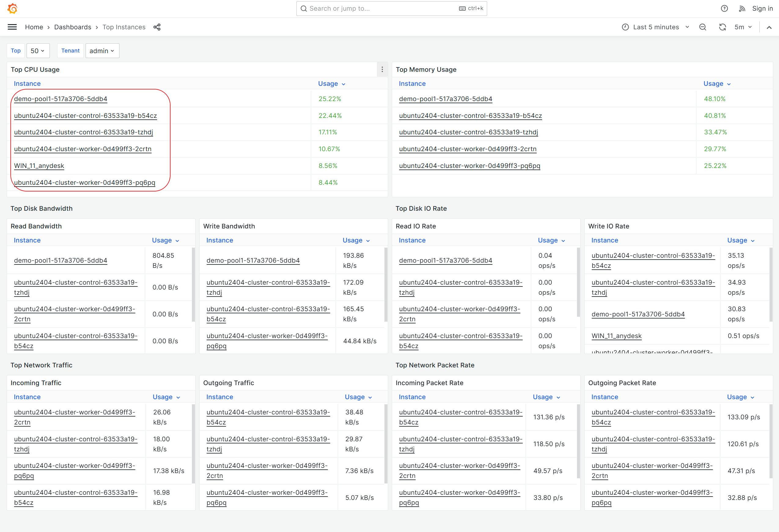Click the Top Disk IO Rate row title
This screenshot has width=779, height=532.
pyautogui.click(x=421, y=208)
